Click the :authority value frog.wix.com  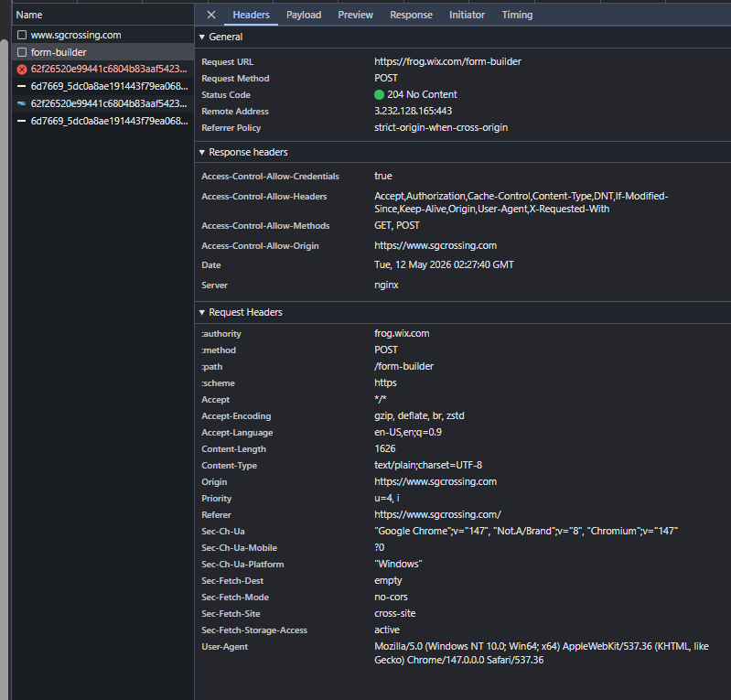[402, 333]
